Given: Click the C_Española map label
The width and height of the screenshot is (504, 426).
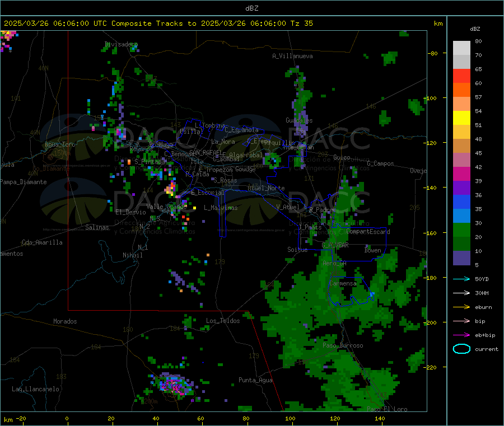Looking at the screenshot, I should (x=241, y=130).
